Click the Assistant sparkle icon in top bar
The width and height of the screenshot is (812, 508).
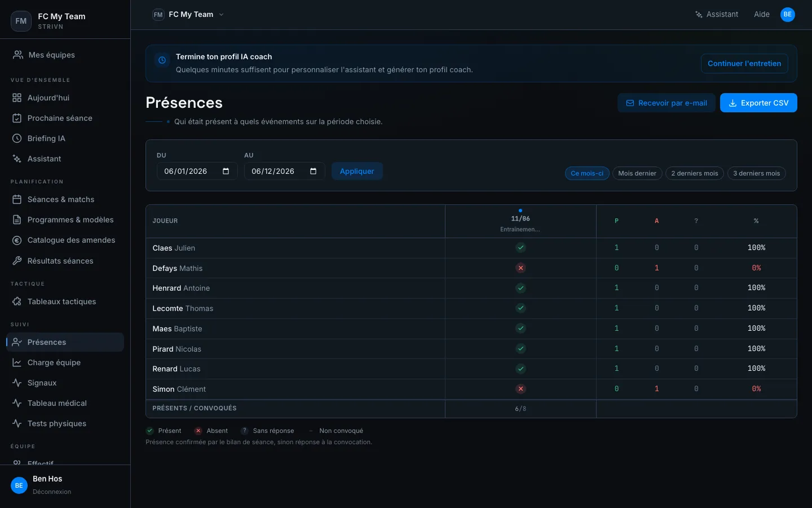[x=699, y=15]
